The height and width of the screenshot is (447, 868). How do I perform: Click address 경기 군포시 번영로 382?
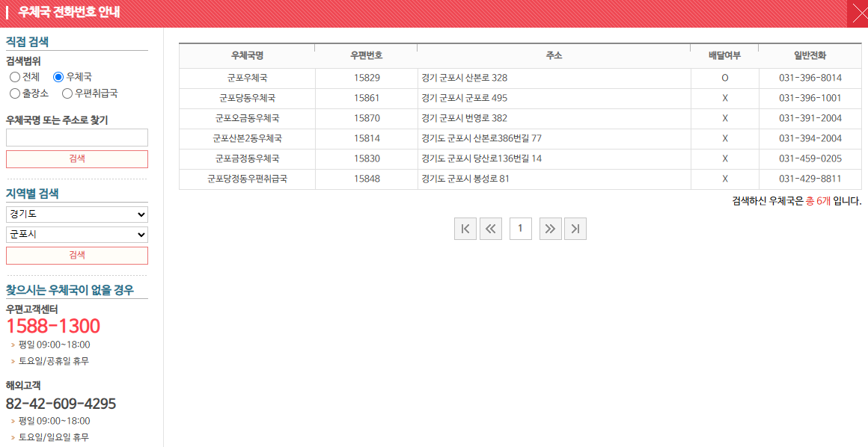click(465, 118)
